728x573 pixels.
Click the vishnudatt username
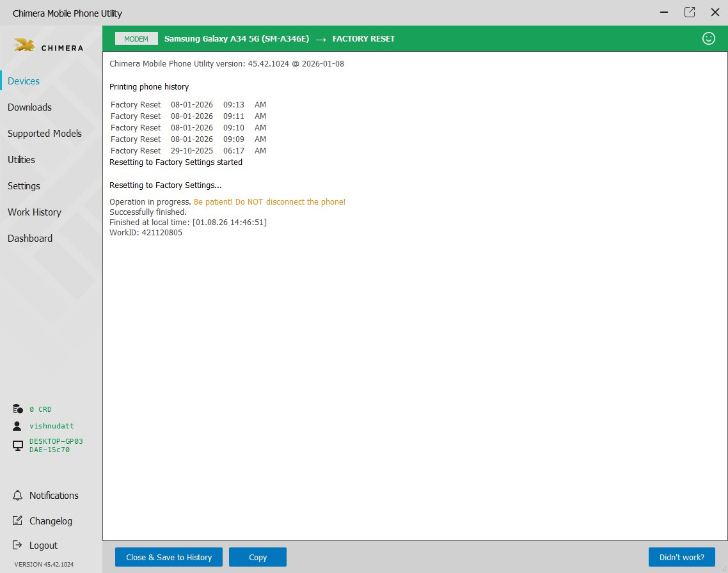pos(52,426)
